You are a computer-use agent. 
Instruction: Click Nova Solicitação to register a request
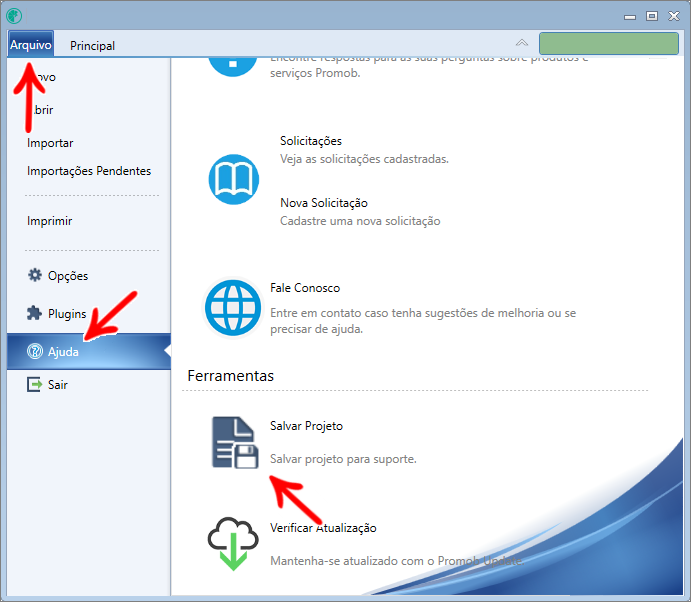(x=324, y=203)
